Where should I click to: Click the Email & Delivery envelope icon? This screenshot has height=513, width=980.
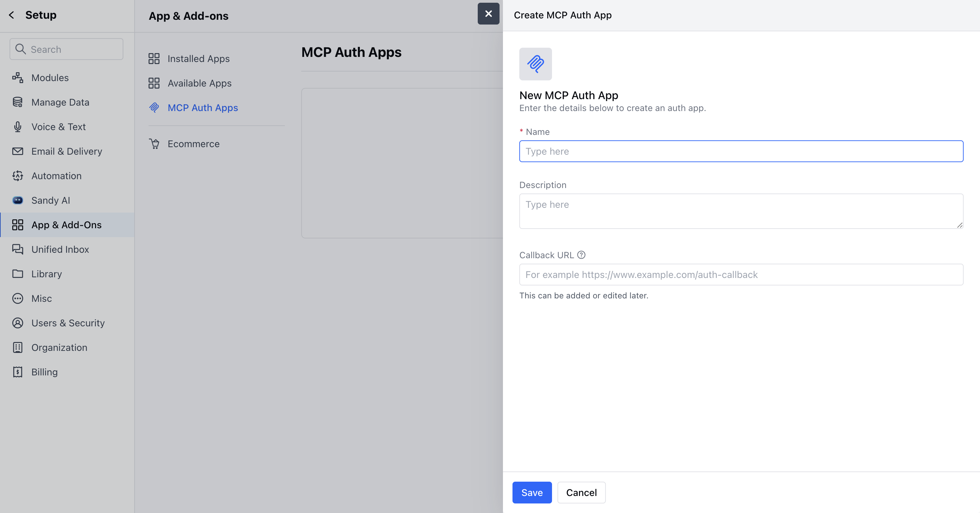[17, 151]
